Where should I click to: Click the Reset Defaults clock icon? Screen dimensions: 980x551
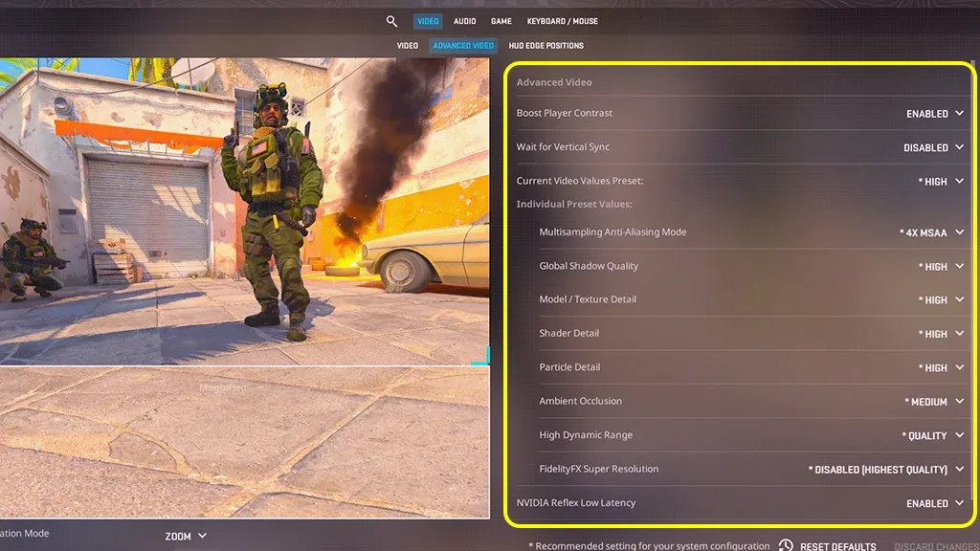coord(786,545)
